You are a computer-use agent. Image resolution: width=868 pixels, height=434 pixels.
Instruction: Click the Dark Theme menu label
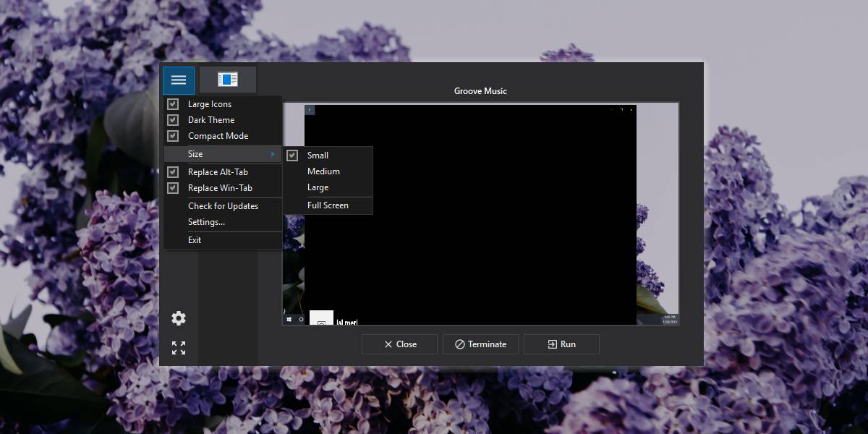point(211,120)
